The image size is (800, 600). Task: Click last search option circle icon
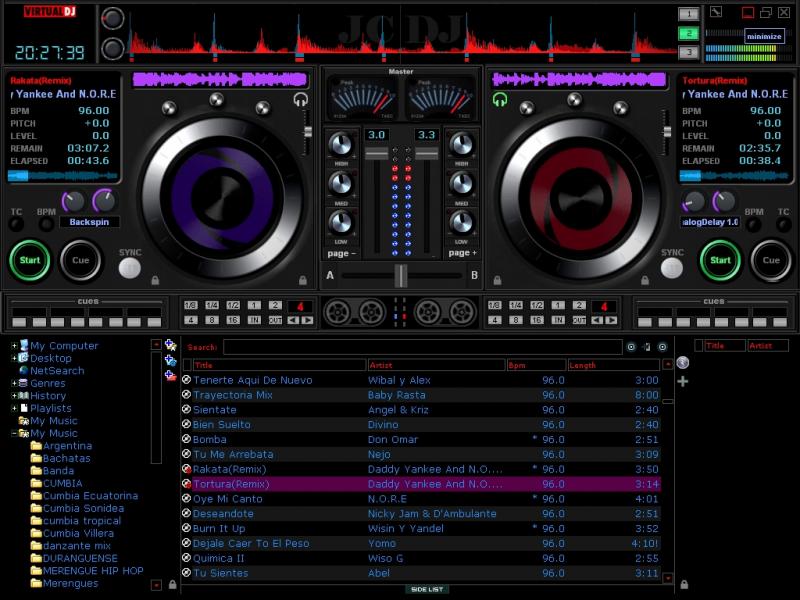coord(662,347)
